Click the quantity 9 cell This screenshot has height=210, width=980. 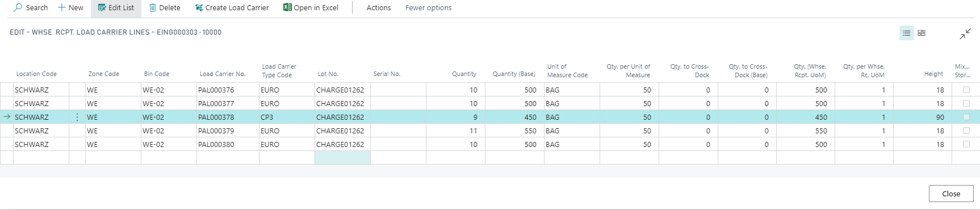tap(455, 117)
